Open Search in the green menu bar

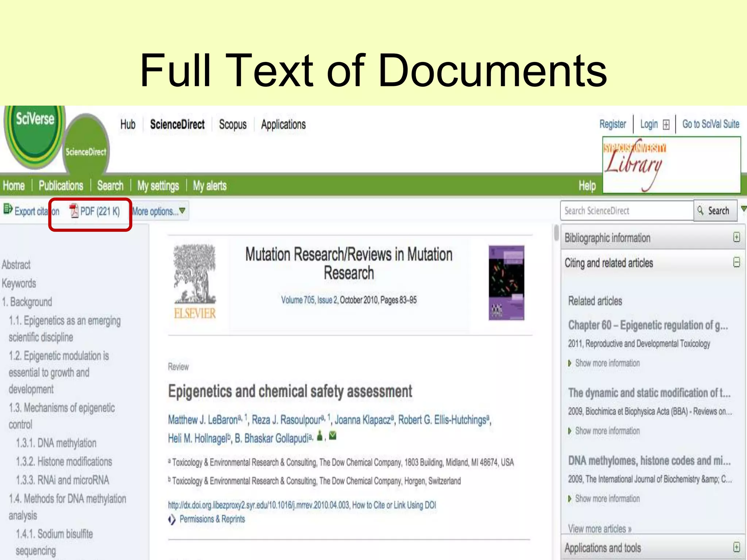110,186
